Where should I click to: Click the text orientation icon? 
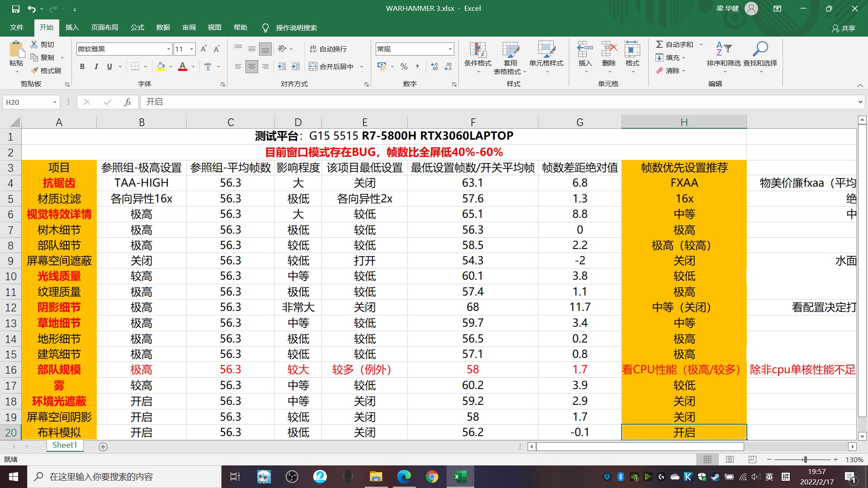pyautogui.click(x=282, y=49)
